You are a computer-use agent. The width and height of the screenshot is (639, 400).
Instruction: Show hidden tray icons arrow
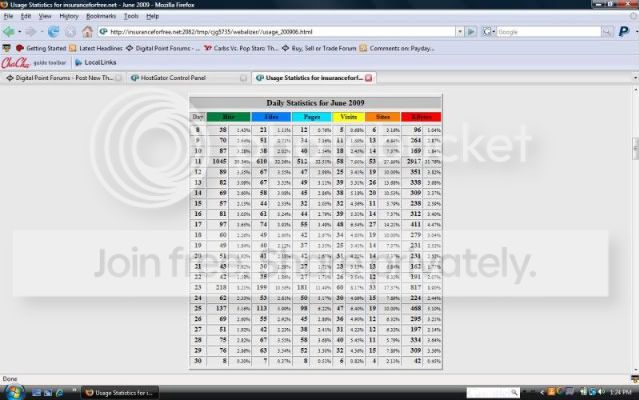(x=542, y=392)
